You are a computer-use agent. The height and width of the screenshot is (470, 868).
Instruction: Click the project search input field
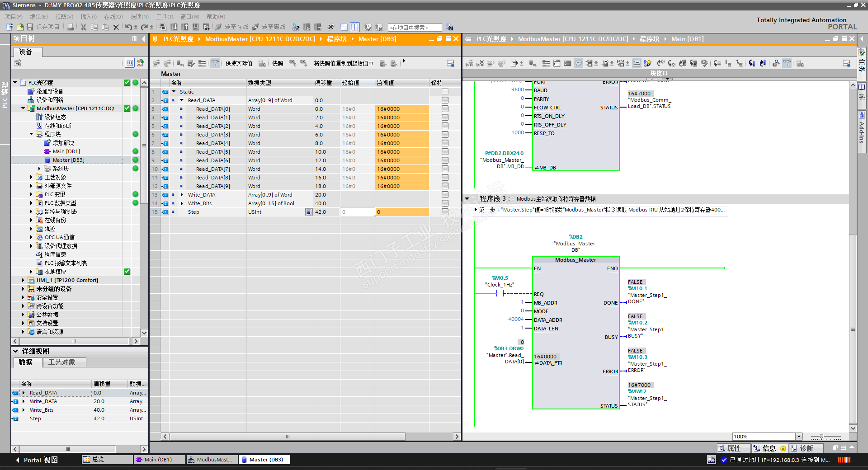415,28
